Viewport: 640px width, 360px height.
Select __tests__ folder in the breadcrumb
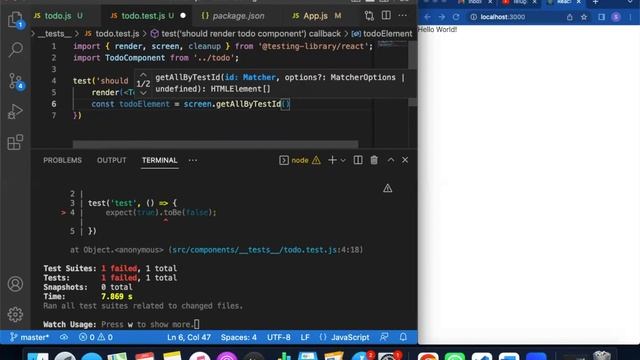pyautogui.click(x=55, y=34)
